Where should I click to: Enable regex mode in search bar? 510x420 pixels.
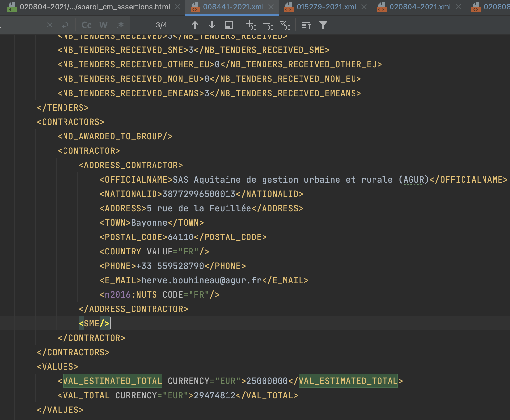point(120,25)
